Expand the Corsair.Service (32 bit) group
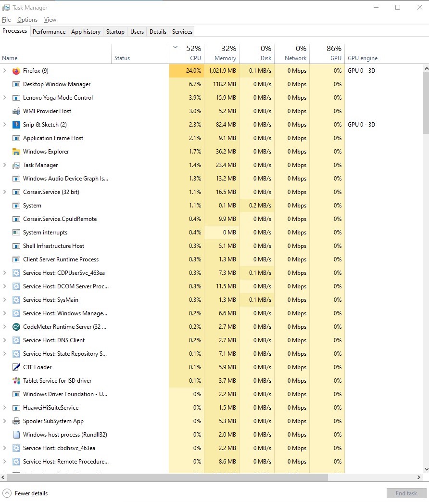429x504 pixels. point(4,192)
